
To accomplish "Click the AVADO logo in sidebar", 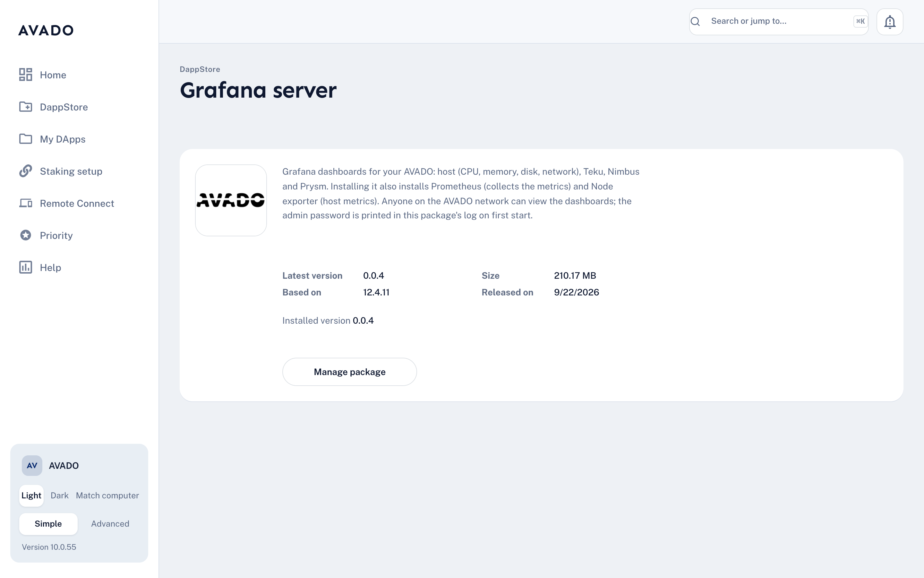I will tap(46, 30).
